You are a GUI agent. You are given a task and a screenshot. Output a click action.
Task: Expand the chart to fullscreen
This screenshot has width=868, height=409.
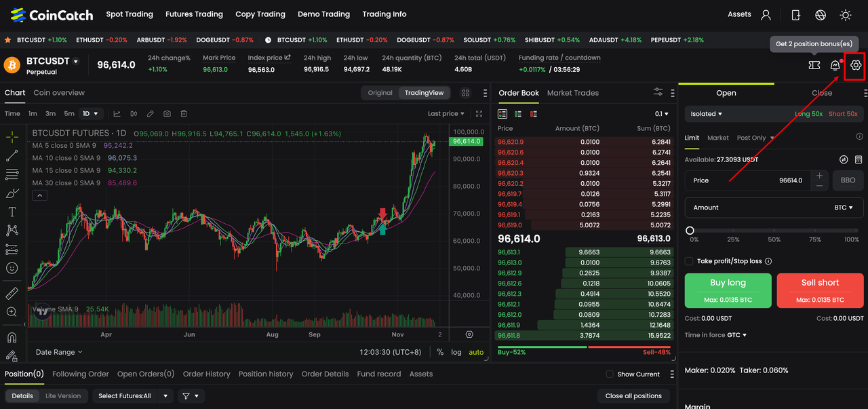(x=479, y=114)
